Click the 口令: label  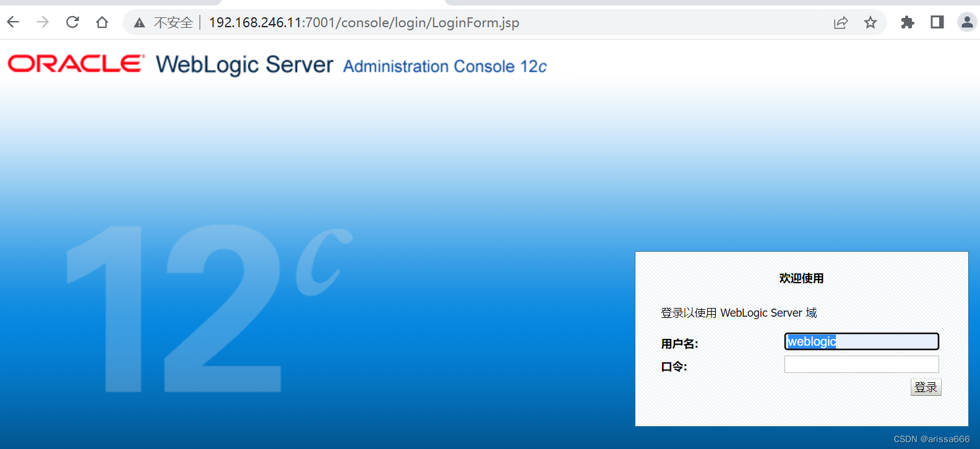[x=674, y=367]
